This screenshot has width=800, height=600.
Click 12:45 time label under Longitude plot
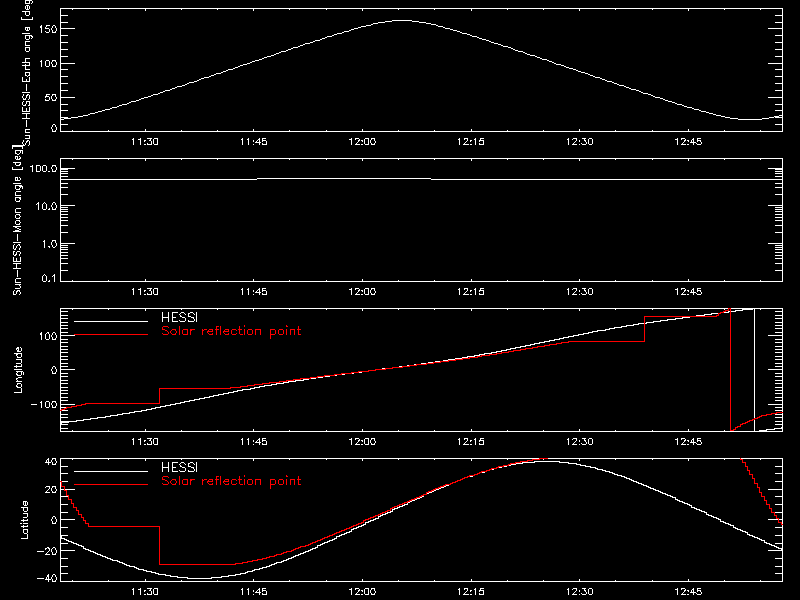coord(688,441)
